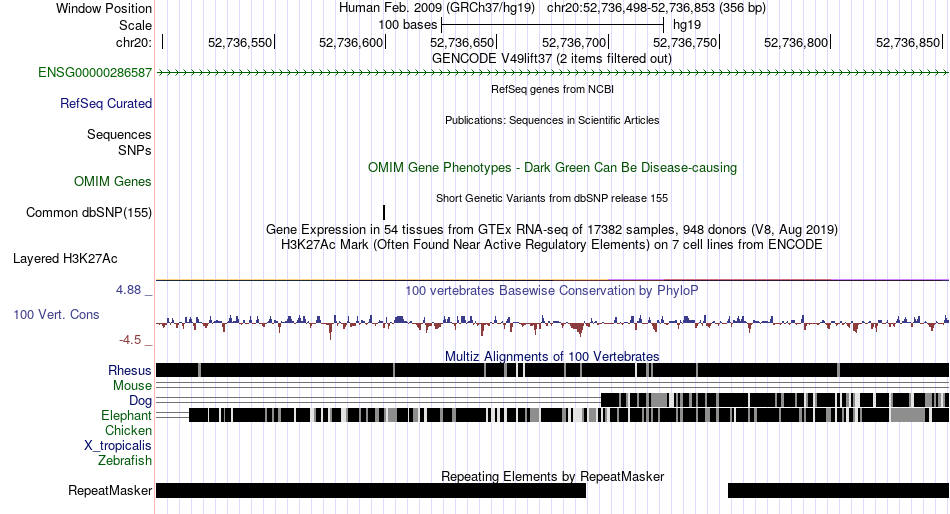Select the Rhesus alignment label
The image size is (950, 514).
pyautogui.click(x=130, y=370)
